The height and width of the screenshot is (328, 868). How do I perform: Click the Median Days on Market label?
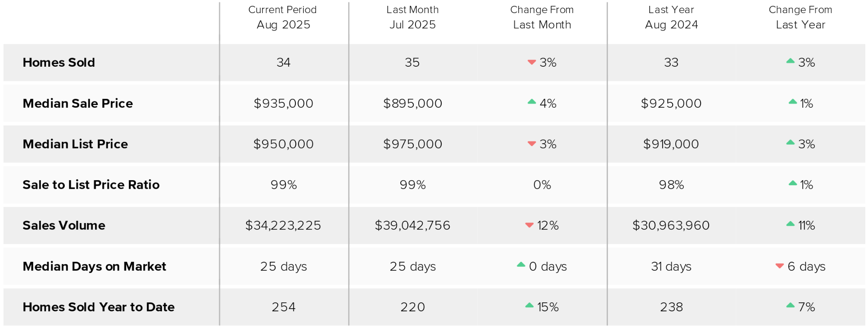95,266
